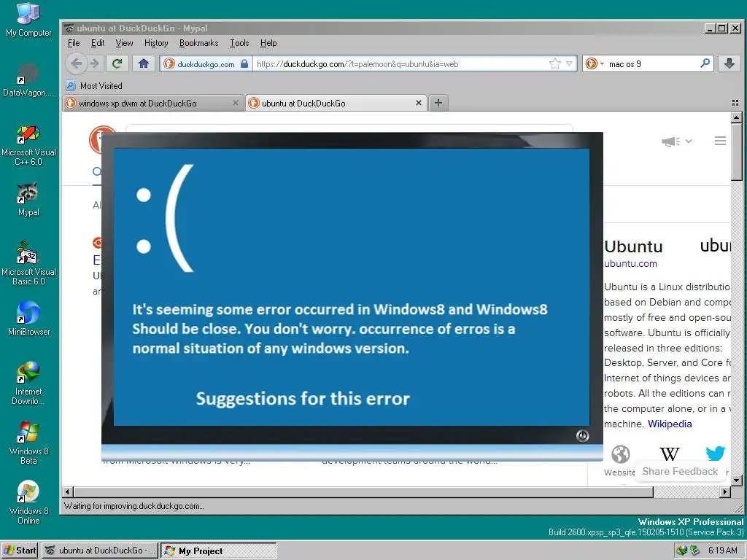Open Internet Download desktop shortcut
747x560 pixels.
point(28,384)
